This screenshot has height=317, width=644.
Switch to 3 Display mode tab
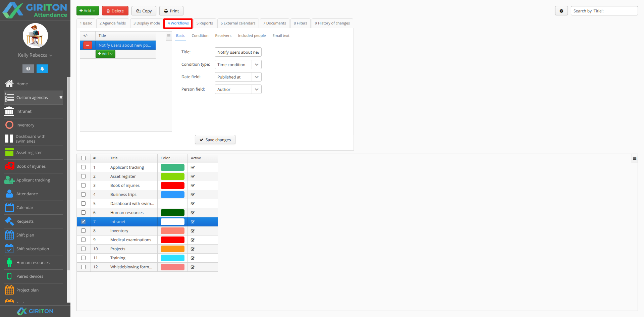(147, 23)
